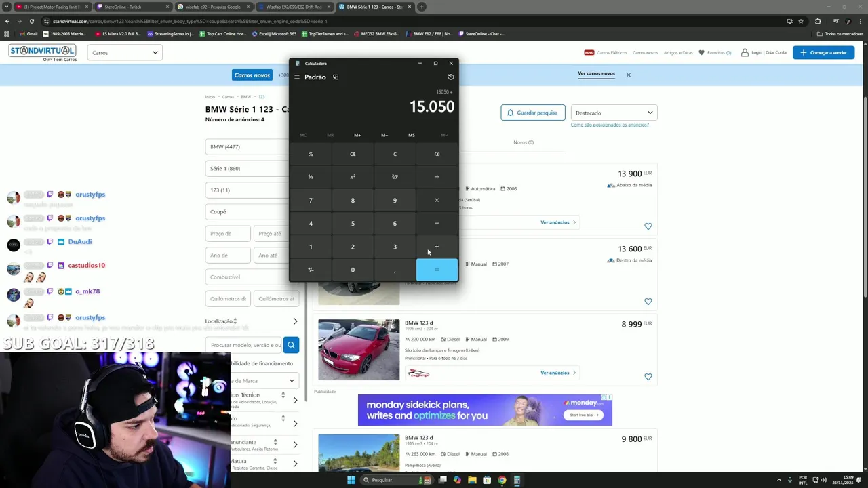The width and height of the screenshot is (868, 488).
Task: Save the 13 900 EUR listing to favorites
Action: click(648, 226)
